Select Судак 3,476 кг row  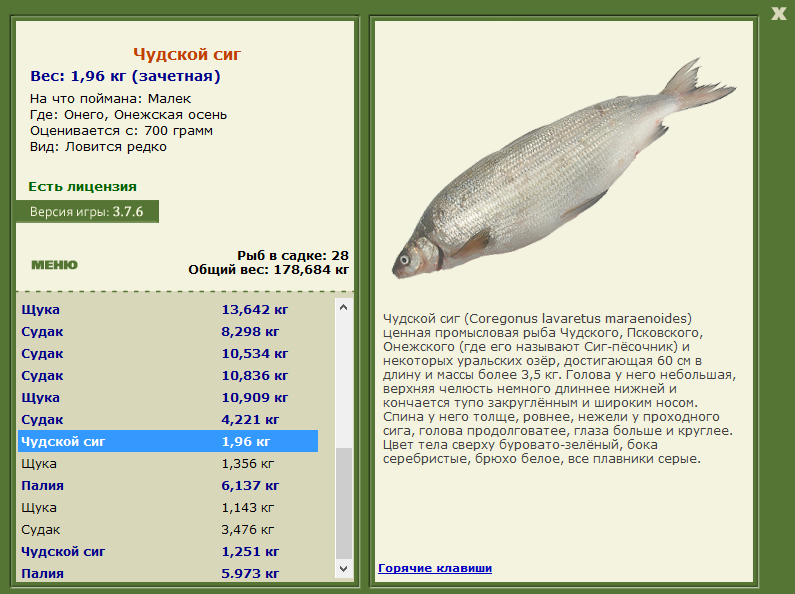[x=168, y=530]
